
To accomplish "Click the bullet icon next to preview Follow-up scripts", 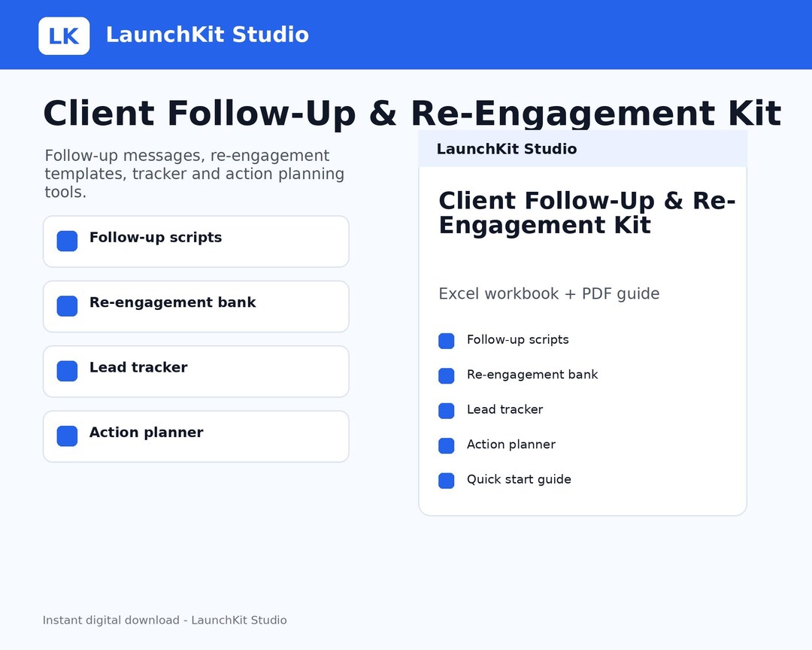I will tap(447, 341).
